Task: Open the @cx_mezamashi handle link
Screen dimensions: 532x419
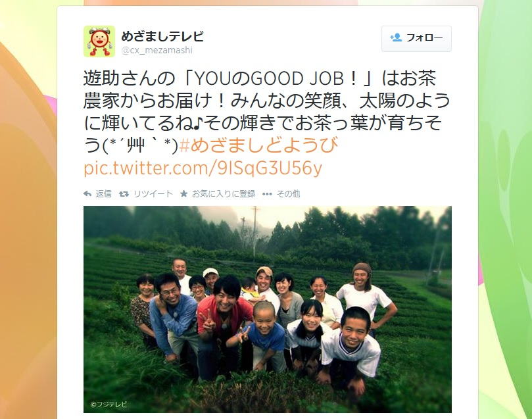Action: (x=157, y=50)
